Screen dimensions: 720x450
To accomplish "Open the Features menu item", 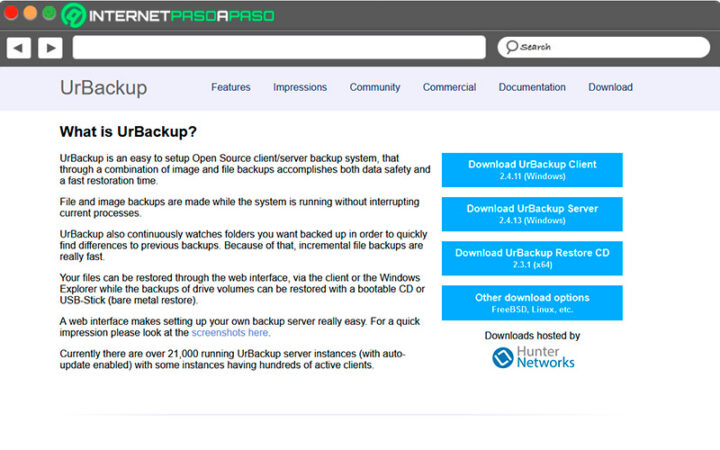I will tap(230, 88).
